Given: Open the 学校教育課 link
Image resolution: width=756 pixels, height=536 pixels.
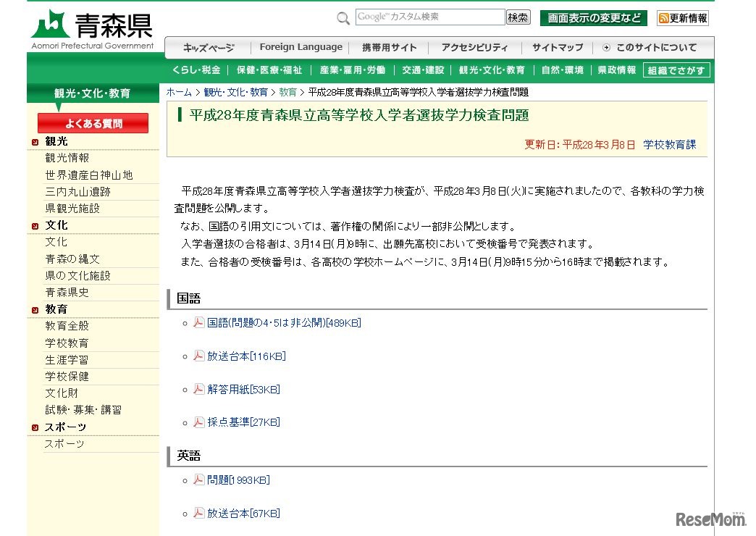Looking at the screenshot, I should (x=671, y=144).
